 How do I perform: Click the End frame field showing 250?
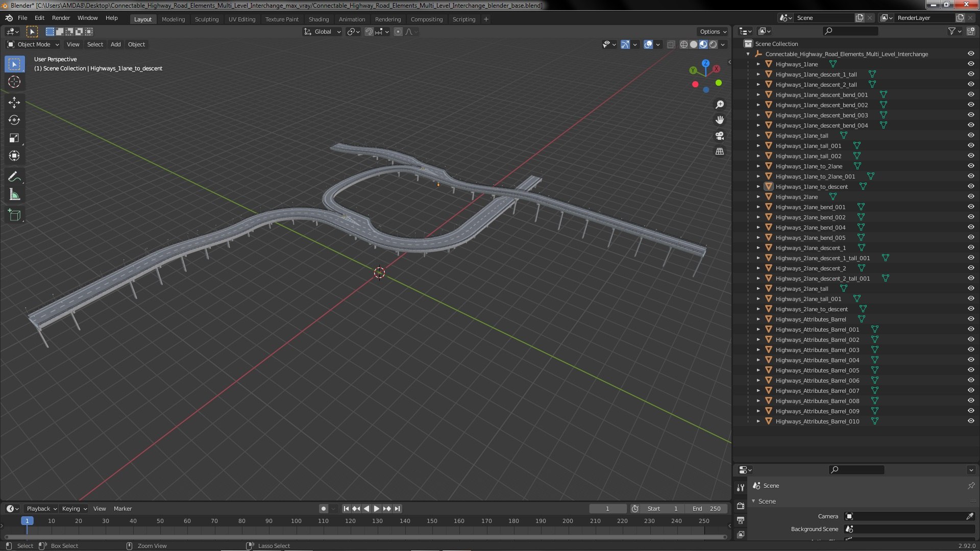point(707,509)
